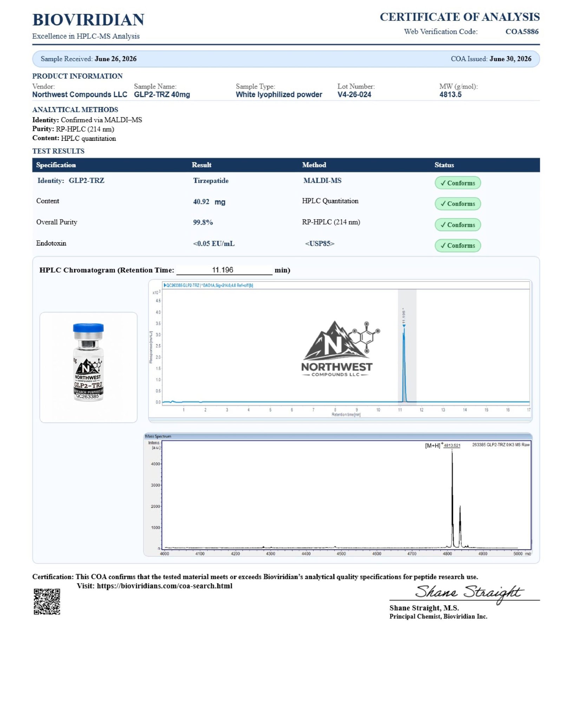The height and width of the screenshot is (728, 562).
Task: Click the Shane Straight signature
Action: 469,594
